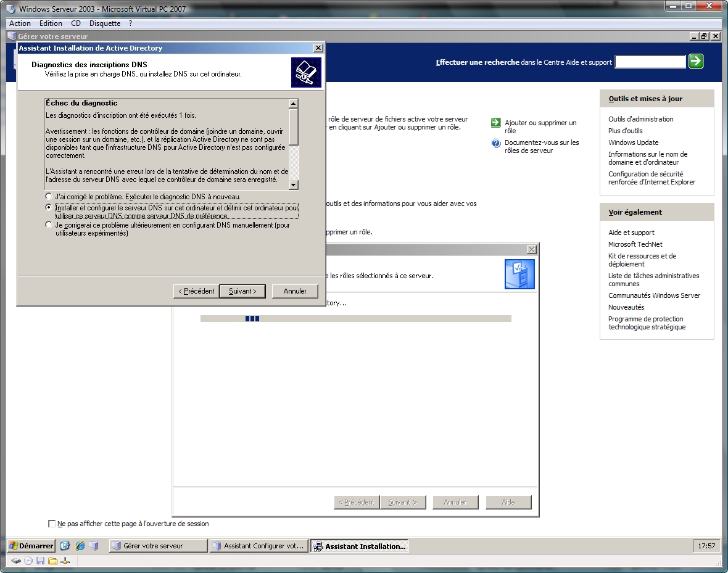The width and height of the screenshot is (728, 573).
Task: Open Configuration de sécurité renforcée link
Action: [x=652, y=178]
